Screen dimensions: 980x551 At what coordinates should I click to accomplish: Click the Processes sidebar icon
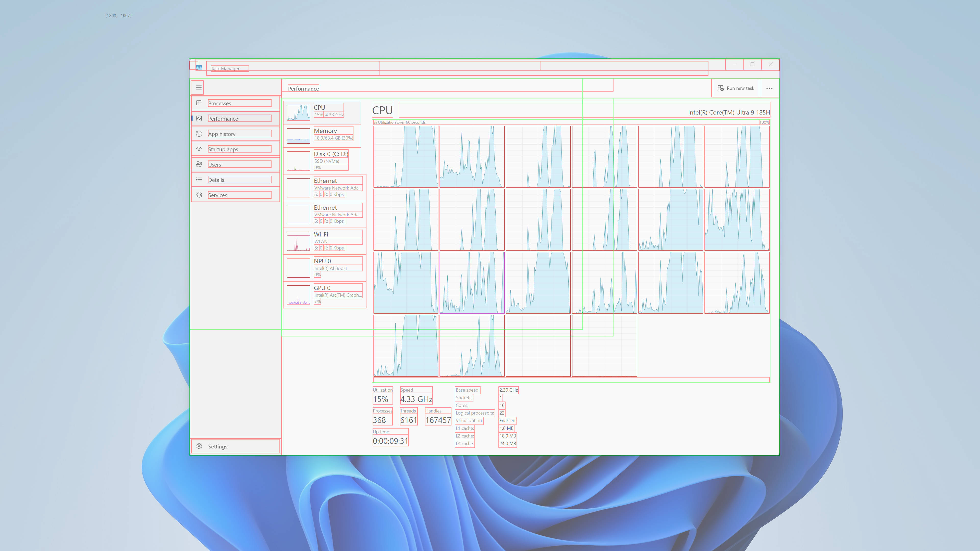pos(199,103)
